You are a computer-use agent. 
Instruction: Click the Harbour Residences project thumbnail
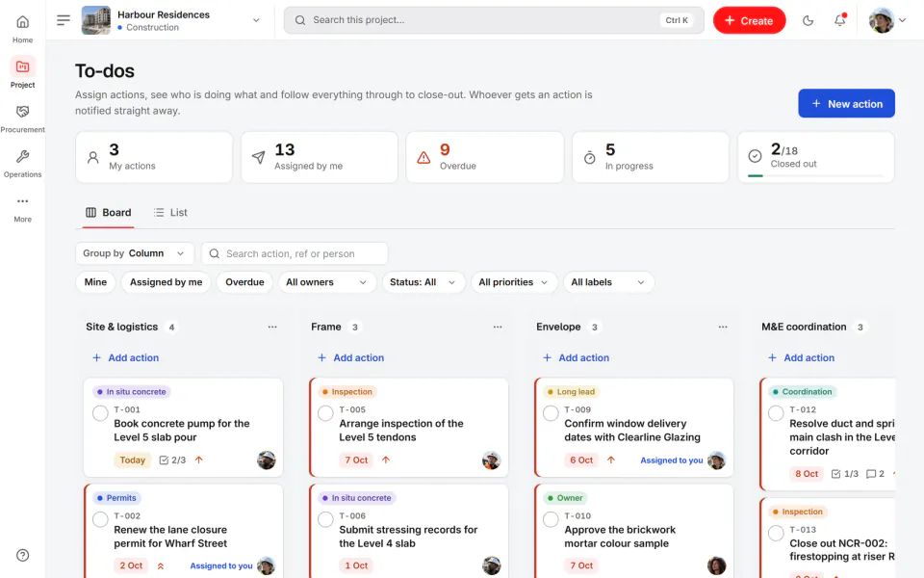pyautogui.click(x=96, y=20)
